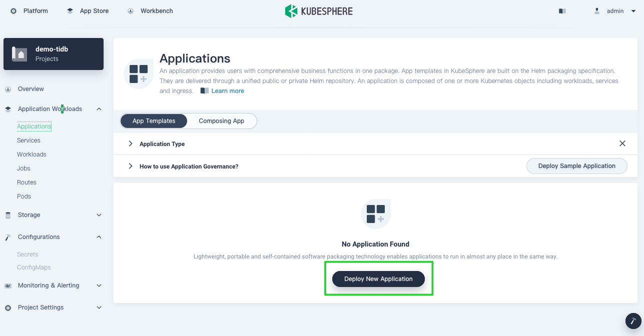This screenshot has height=336, width=644.
Task: Open the Learn more link
Action: [228, 90]
